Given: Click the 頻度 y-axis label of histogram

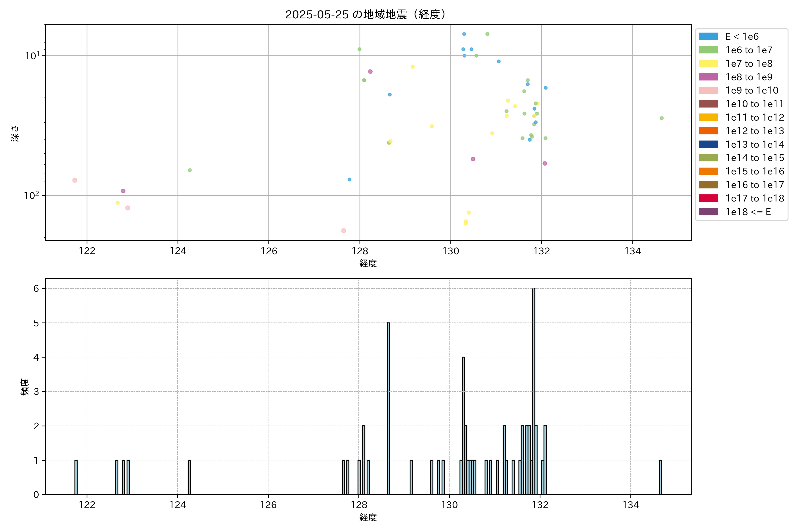Looking at the screenshot, I should (x=24, y=387).
